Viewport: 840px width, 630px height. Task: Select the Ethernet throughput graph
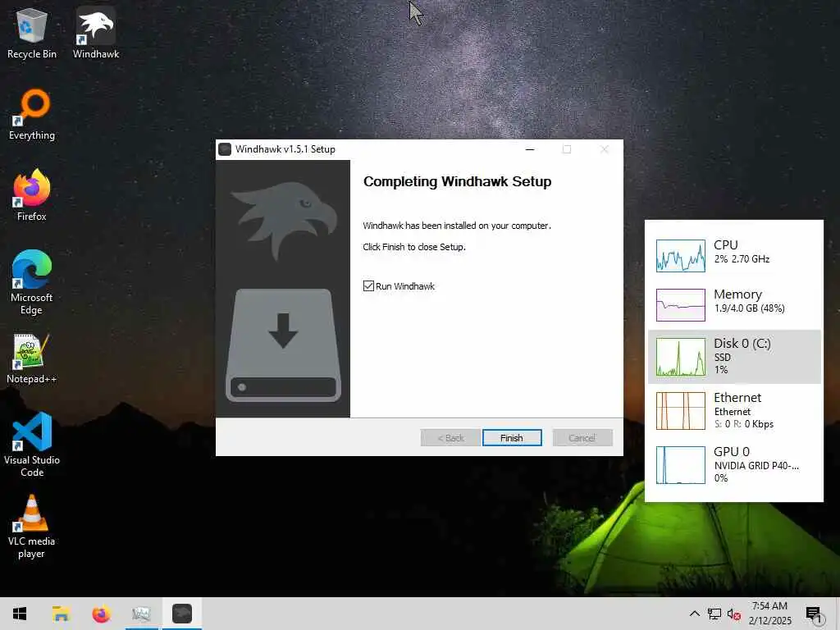coord(681,411)
